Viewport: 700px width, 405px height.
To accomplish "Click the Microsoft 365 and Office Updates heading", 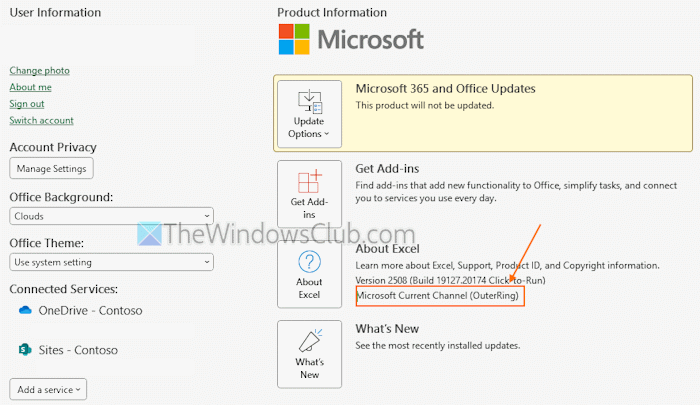I will (x=445, y=89).
